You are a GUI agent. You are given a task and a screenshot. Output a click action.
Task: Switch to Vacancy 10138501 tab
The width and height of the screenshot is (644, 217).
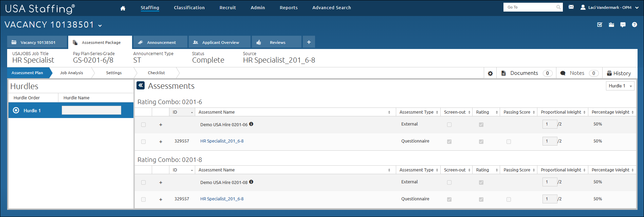[x=37, y=42]
